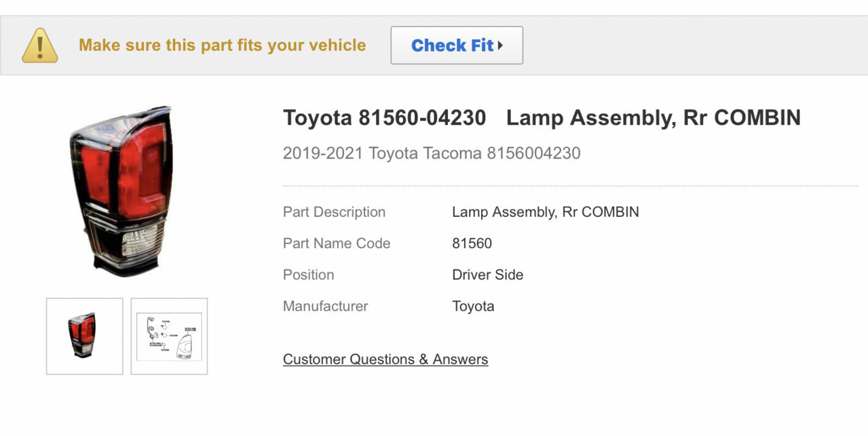Click the Check Fit button
The width and height of the screenshot is (868, 436).
point(457,45)
